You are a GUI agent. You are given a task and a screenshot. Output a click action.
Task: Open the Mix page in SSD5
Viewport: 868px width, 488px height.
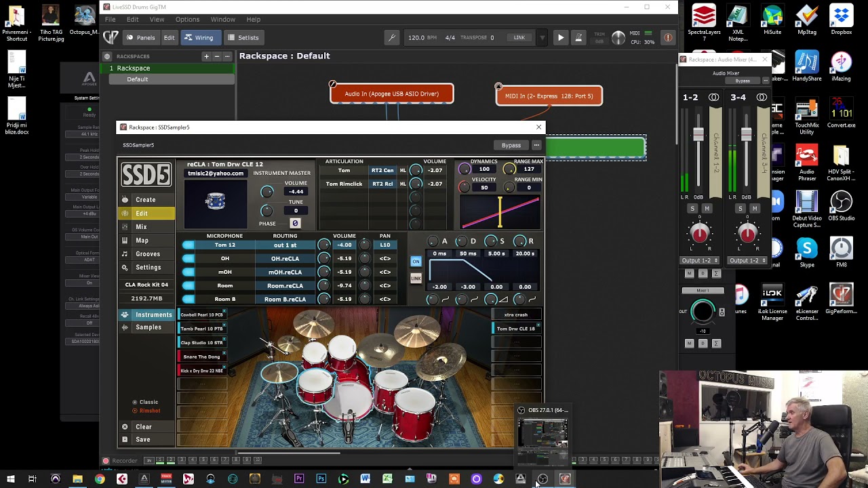point(141,227)
